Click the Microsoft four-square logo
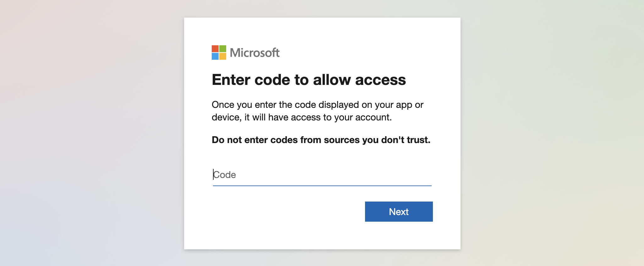 [219, 53]
